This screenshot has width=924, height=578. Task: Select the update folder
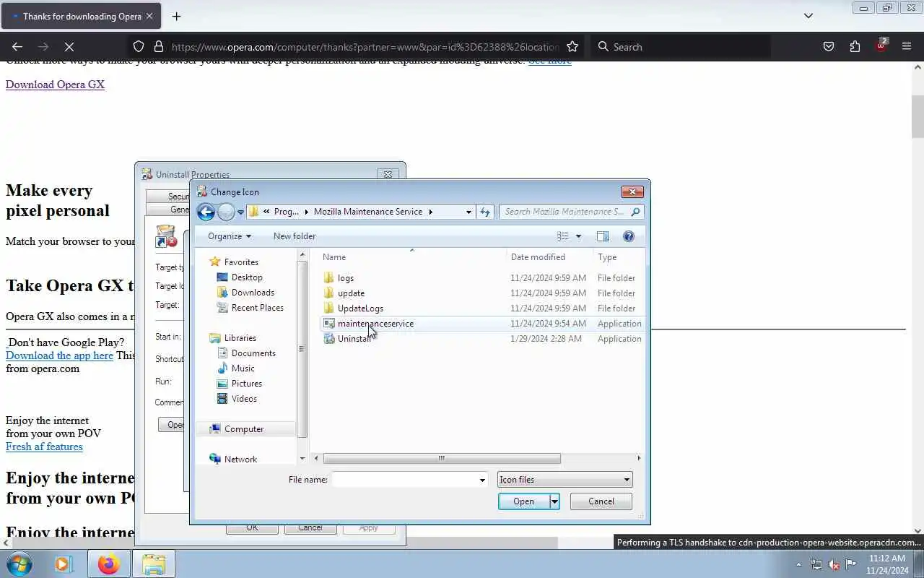tap(351, 293)
